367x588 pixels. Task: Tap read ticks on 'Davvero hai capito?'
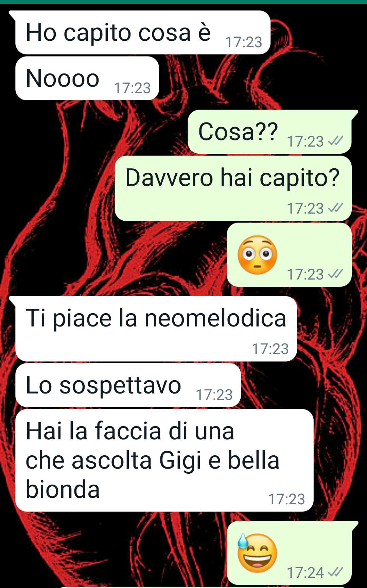(335, 208)
